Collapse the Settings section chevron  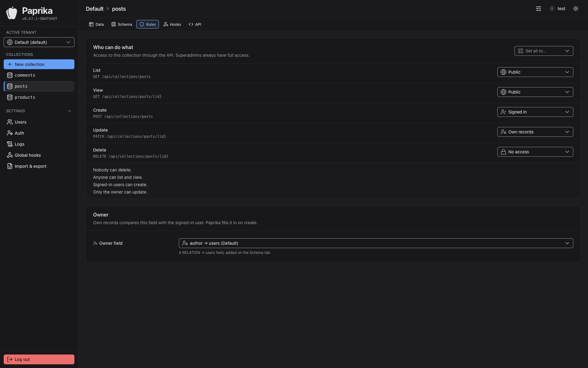coord(70,111)
